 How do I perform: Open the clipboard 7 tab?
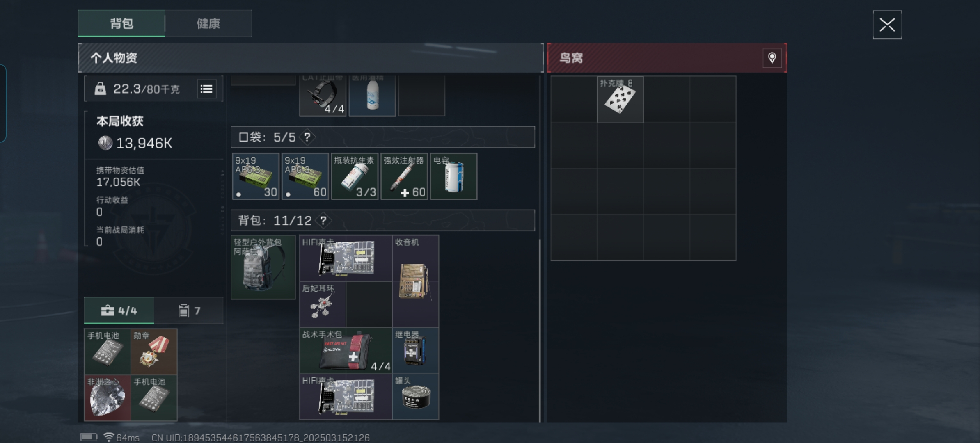[189, 311]
